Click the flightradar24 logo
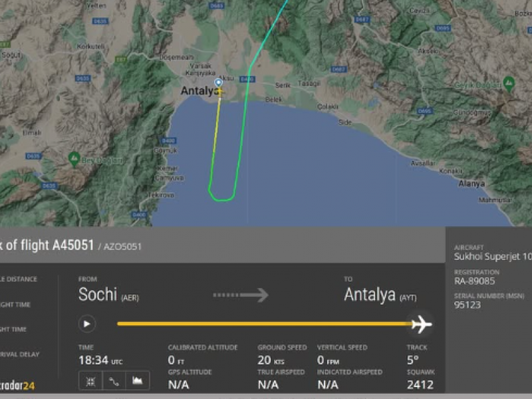This screenshot has height=399, width=532. point(16,386)
